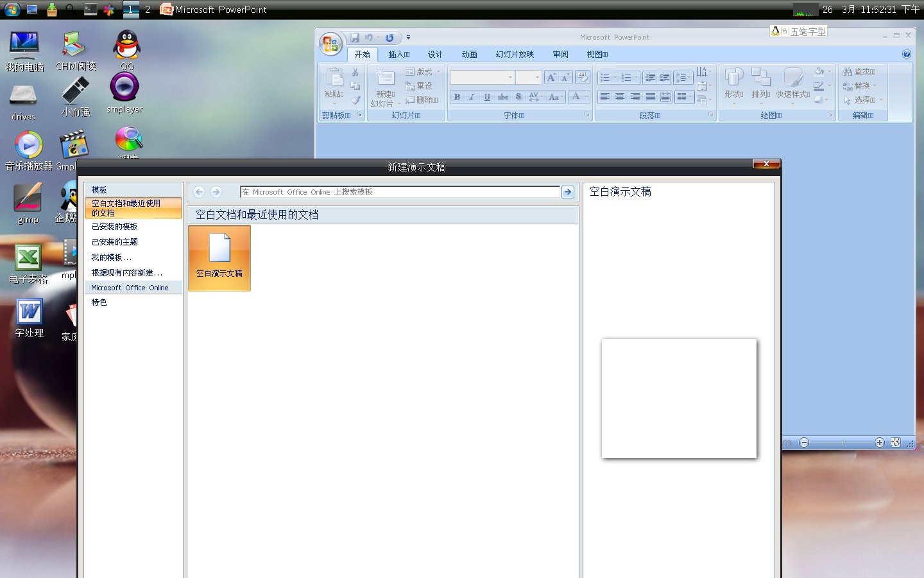Click the 查找 find button

860,72
